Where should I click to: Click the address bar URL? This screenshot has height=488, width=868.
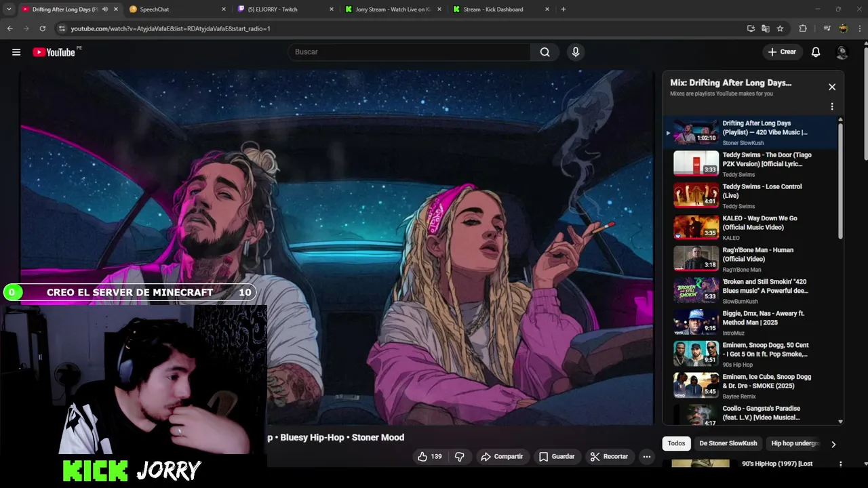click(x=171, y=28)
